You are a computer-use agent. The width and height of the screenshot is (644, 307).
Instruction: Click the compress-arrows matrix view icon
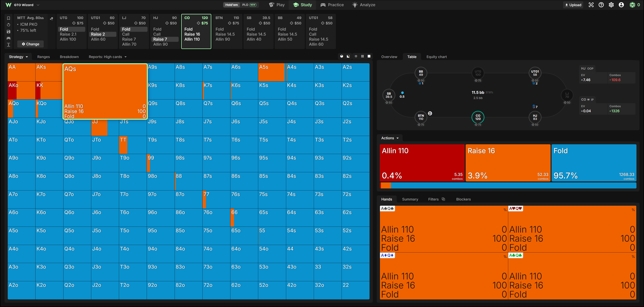[356, 56]
